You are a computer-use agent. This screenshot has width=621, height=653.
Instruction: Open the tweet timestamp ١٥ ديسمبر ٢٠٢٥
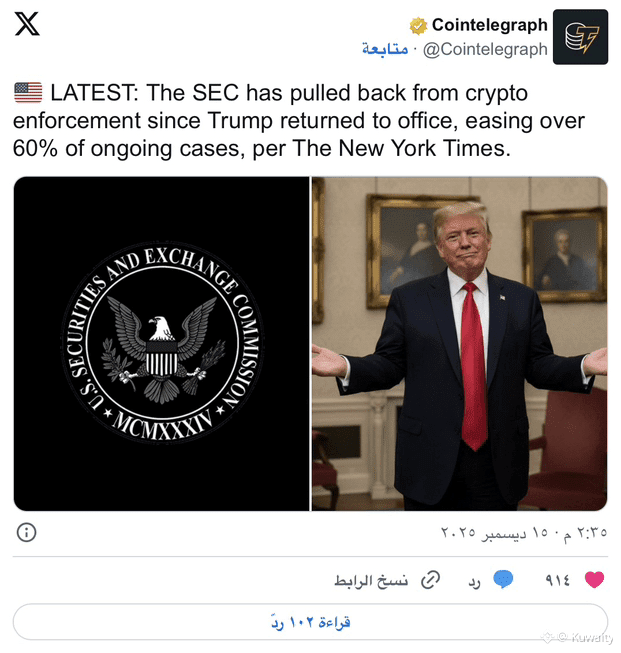[524, 532]
